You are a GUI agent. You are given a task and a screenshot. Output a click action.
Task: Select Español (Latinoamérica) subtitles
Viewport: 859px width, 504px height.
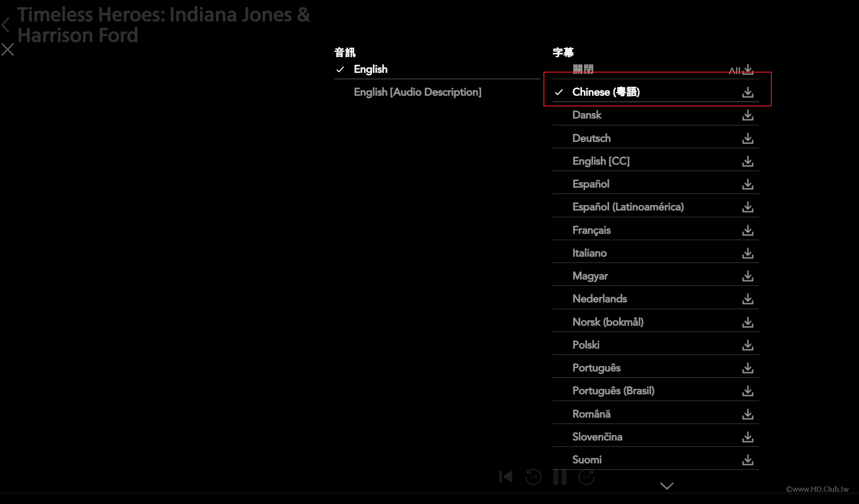[628, 207]
